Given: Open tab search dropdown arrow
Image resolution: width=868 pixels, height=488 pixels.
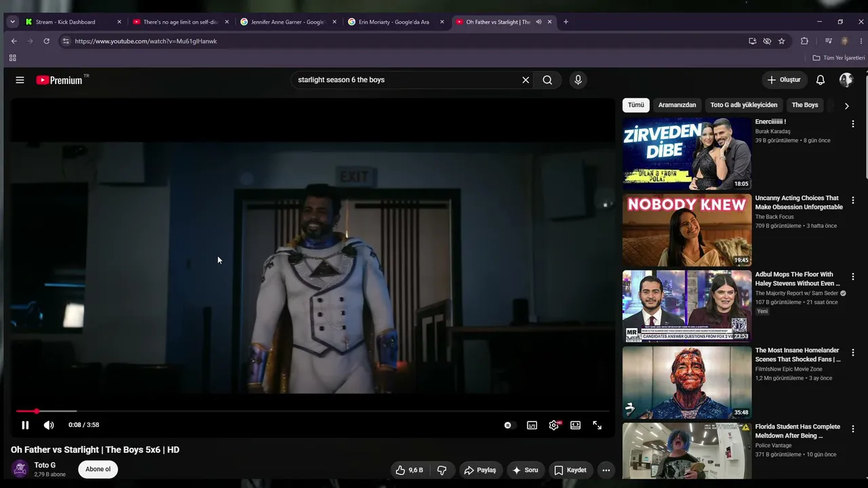Looking at the screenshot, I should point(12,22).
